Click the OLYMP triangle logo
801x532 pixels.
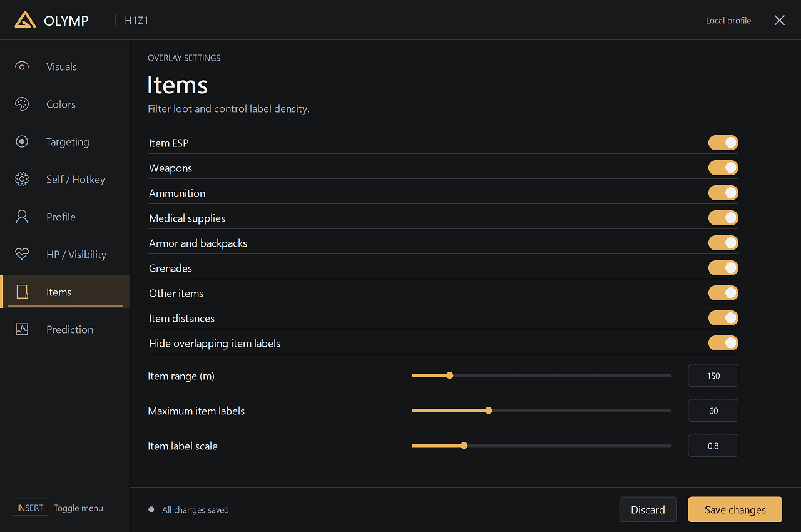click(25, 20)
